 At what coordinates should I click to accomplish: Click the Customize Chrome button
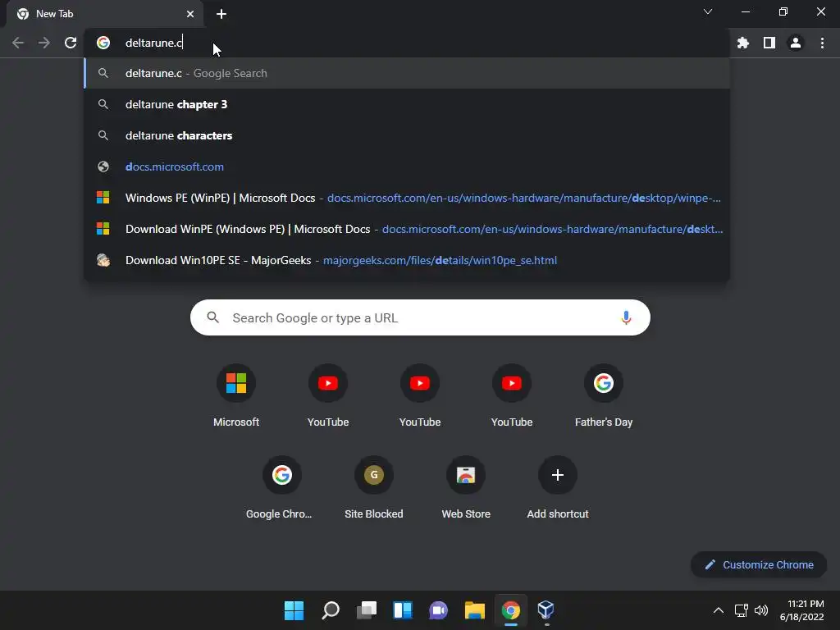[x=759, y=564]
